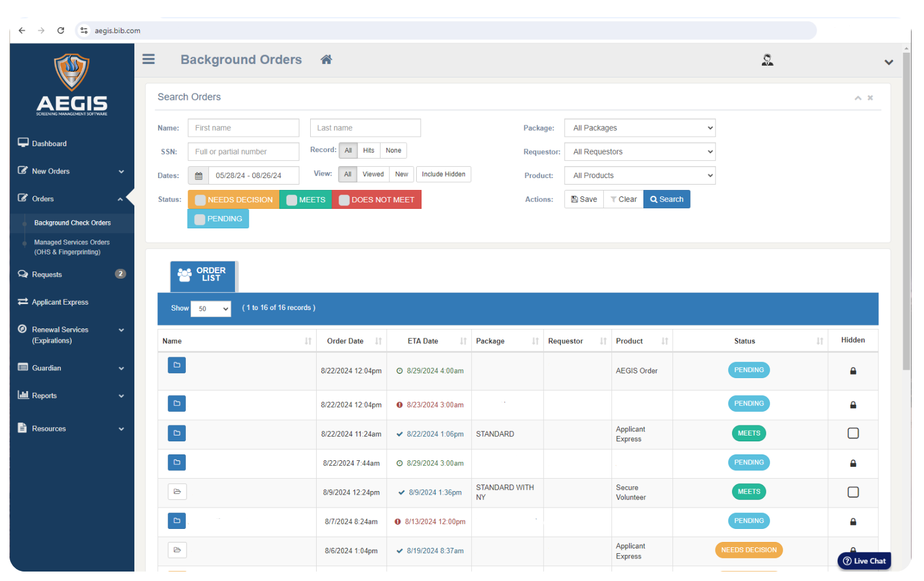924x581 pixels.
Task: Select the ORDER LIST tab
Action: point(203,275)
